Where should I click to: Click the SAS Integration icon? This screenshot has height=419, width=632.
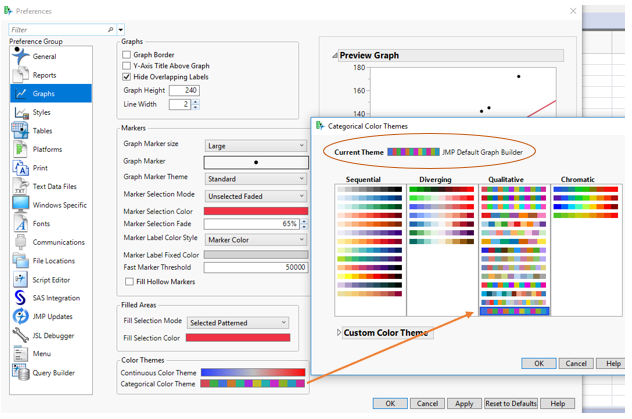tap(20, 298)
